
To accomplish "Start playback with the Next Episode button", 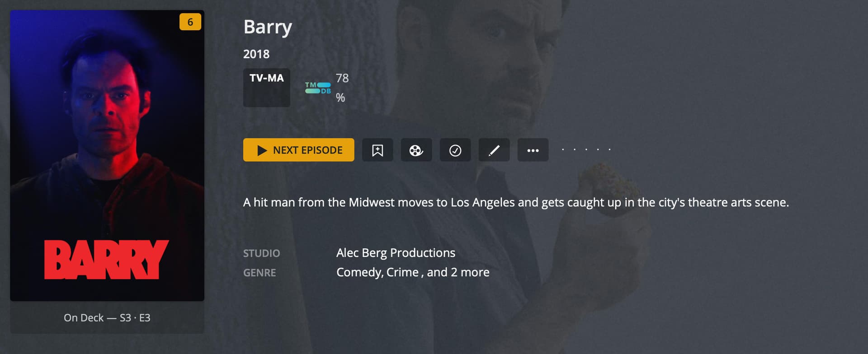I will point(299,150).
